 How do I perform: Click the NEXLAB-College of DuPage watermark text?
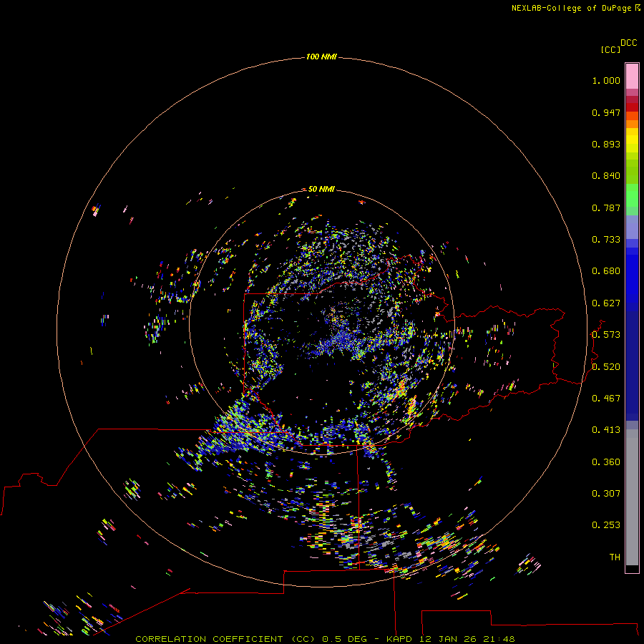(x=575, y=8)
